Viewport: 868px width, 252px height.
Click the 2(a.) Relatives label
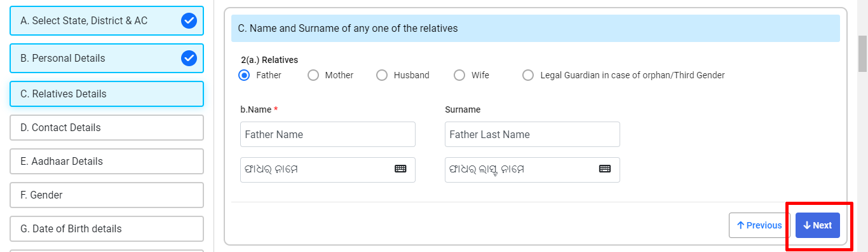coord(269,60)
